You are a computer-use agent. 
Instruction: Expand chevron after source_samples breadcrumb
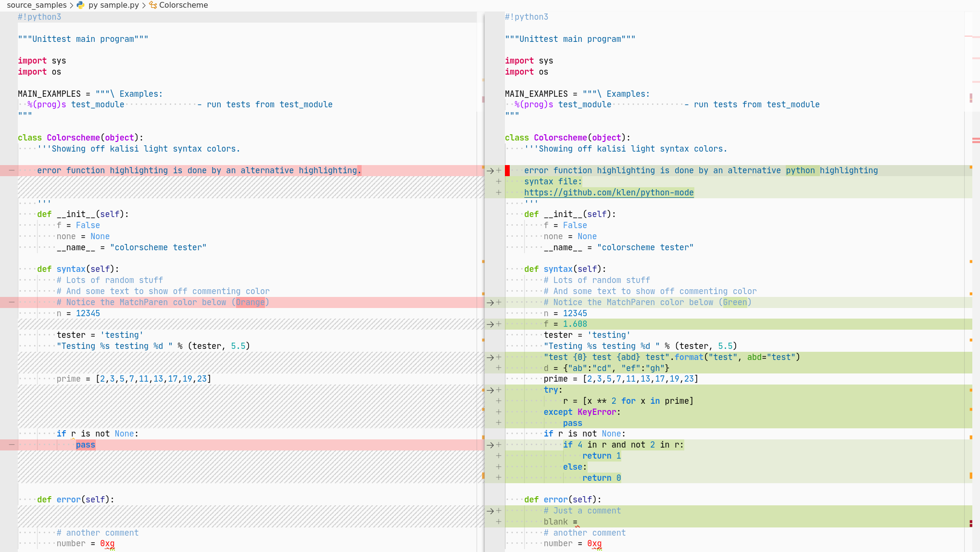click(x=72, y=5)
